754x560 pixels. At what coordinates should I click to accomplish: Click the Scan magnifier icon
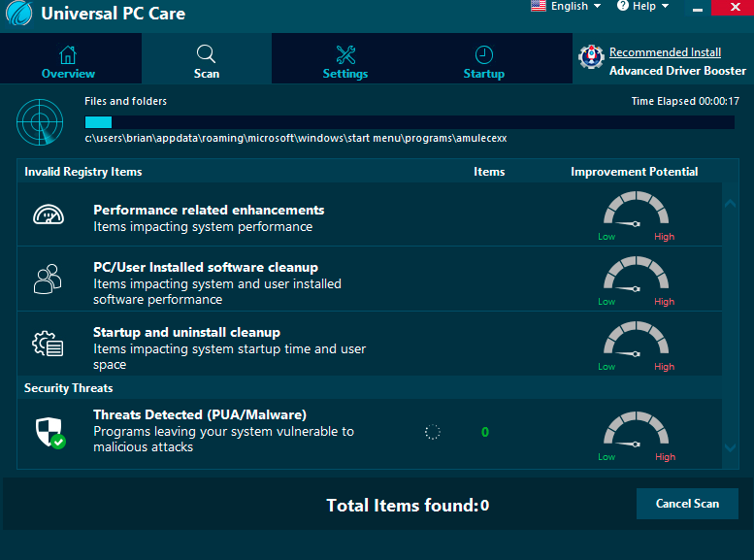(207, 54)
